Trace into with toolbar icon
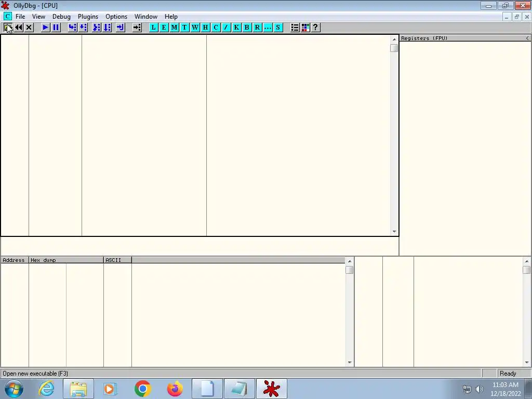This screenshot has height=399, width=532. (96, 28)
